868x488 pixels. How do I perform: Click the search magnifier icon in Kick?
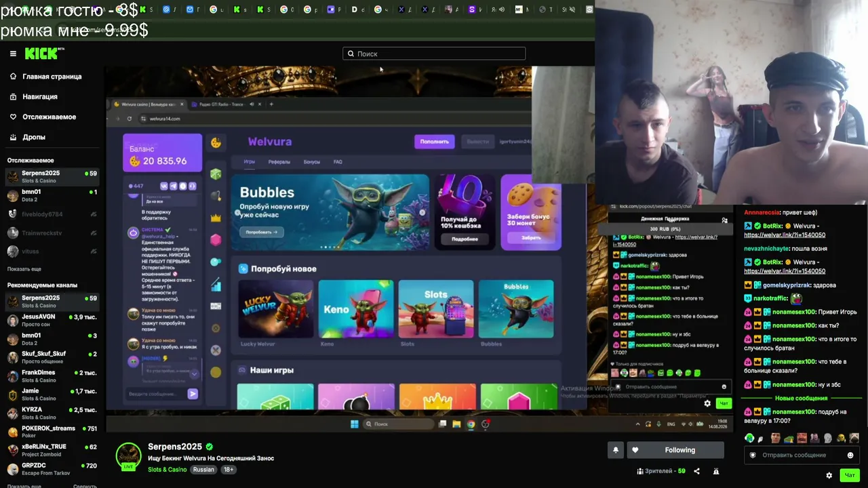point(351,54)
